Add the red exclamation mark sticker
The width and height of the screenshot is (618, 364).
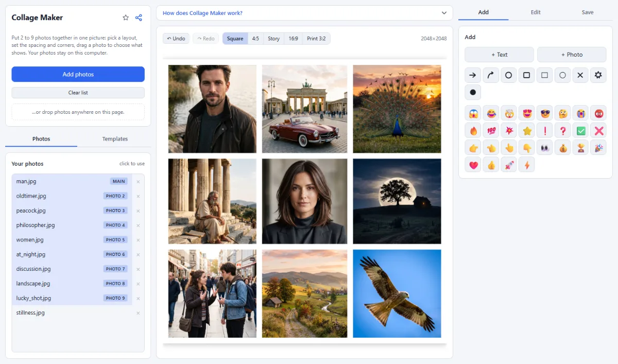544,131
